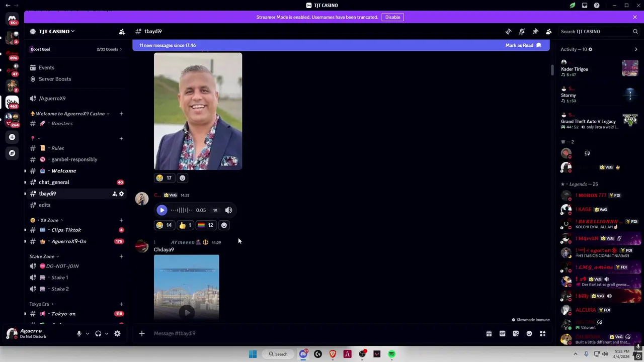Open headphone output options arrow
Image resolution: width=644 pixels, height=362 pixels.
point(106,333)
